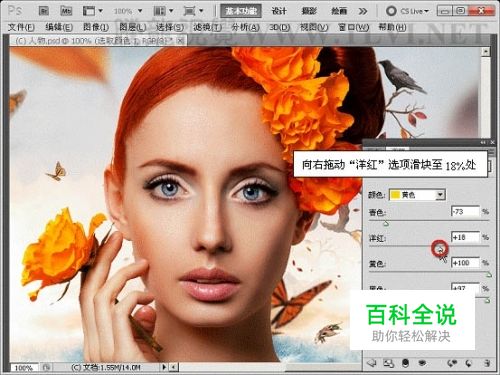Open the Arrange Documents dropdown
The width and height of the screenshot is (500, 375).
[x=163, y=11]
